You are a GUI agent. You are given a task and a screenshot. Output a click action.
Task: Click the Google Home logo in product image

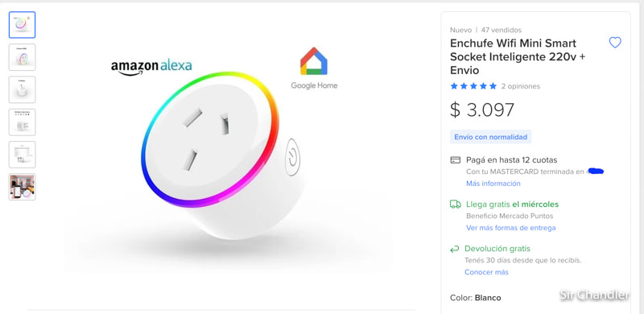314,68
